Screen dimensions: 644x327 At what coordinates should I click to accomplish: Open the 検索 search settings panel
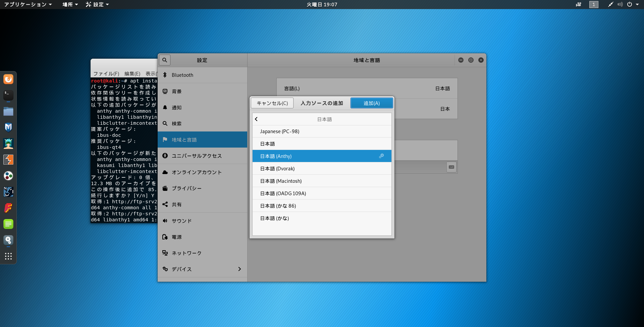[202, 123]
